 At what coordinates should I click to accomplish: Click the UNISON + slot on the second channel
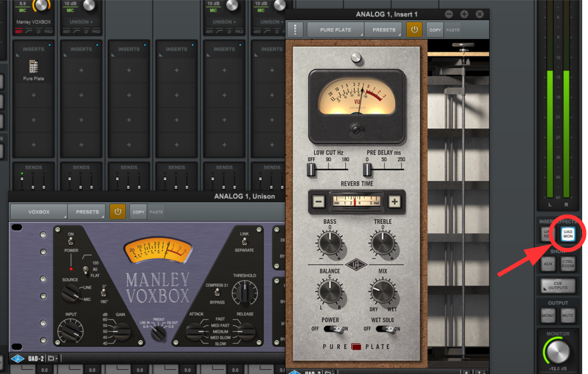81,22
